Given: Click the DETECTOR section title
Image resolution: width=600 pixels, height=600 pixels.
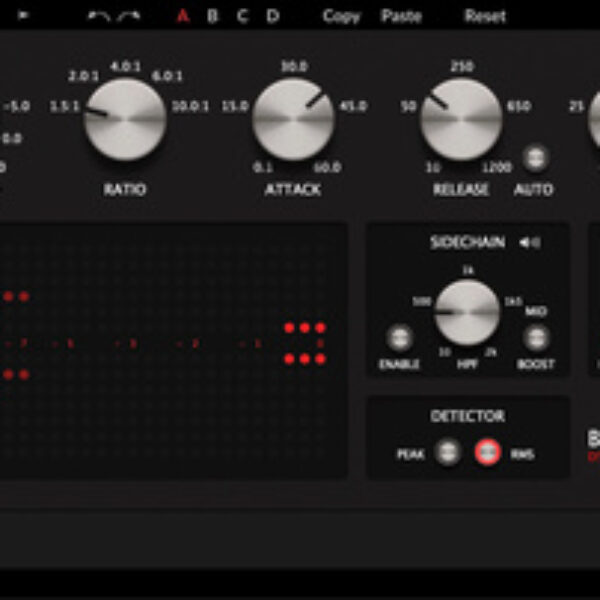Looking at the screenshot, I should [x=468, y=416].
